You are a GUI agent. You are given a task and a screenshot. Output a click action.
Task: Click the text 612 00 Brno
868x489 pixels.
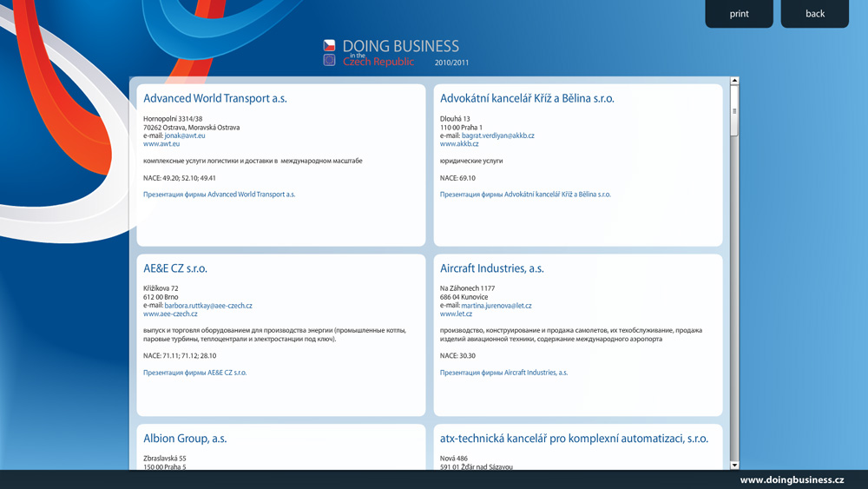tap(161, 297)
